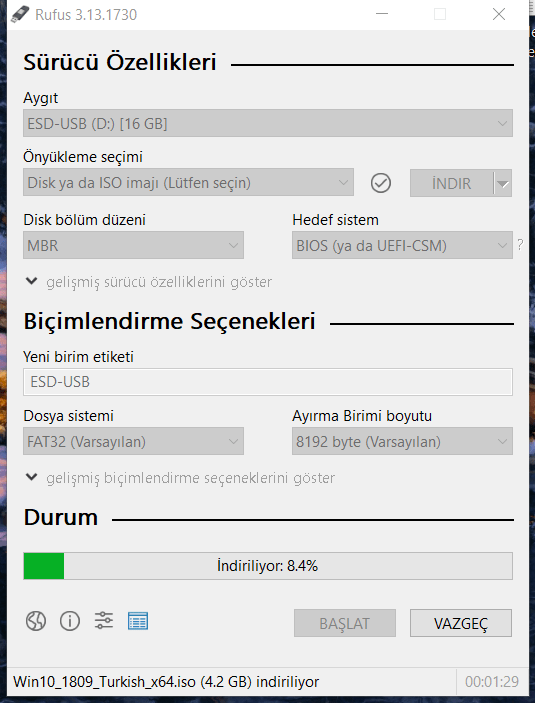
Task: Click the Yeni birim etiketi field
Action: pyautogui.click(x=268, y=382)
